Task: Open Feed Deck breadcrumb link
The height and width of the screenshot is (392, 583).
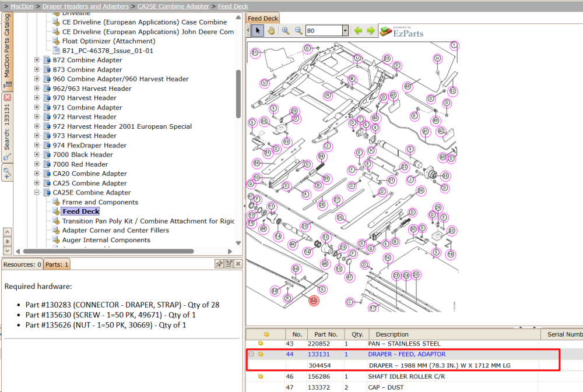Action: (x=233, y=6)
